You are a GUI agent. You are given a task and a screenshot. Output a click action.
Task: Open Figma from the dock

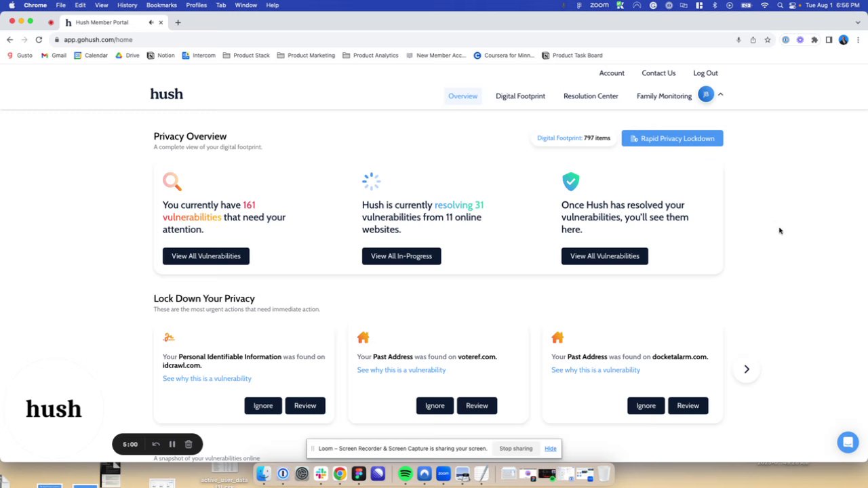click(359, 474)
